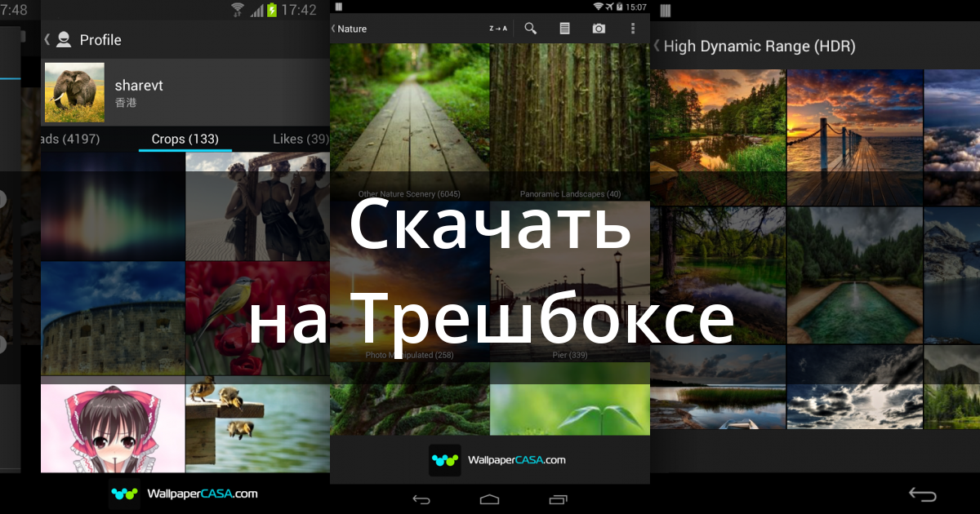Open the dark forest lake reflection thumbnail
This screenshot has width=980, height=514.
(x=718, y=276)
